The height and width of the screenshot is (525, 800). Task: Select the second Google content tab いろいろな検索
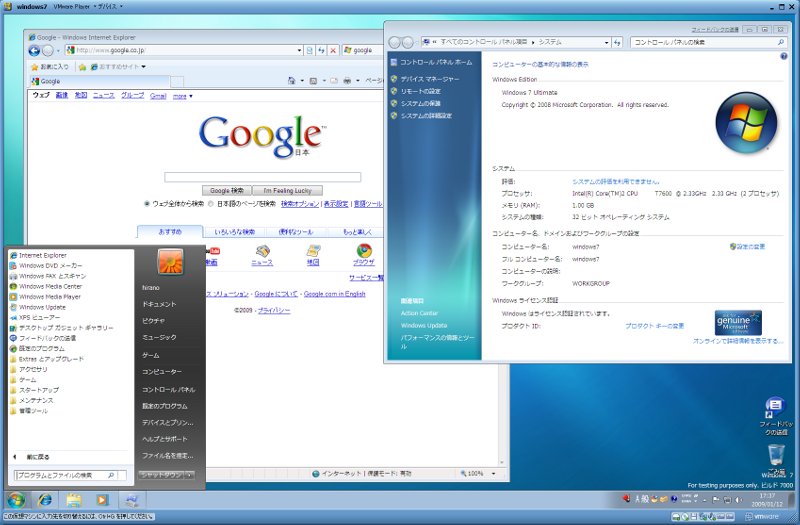tap(234, 232)
